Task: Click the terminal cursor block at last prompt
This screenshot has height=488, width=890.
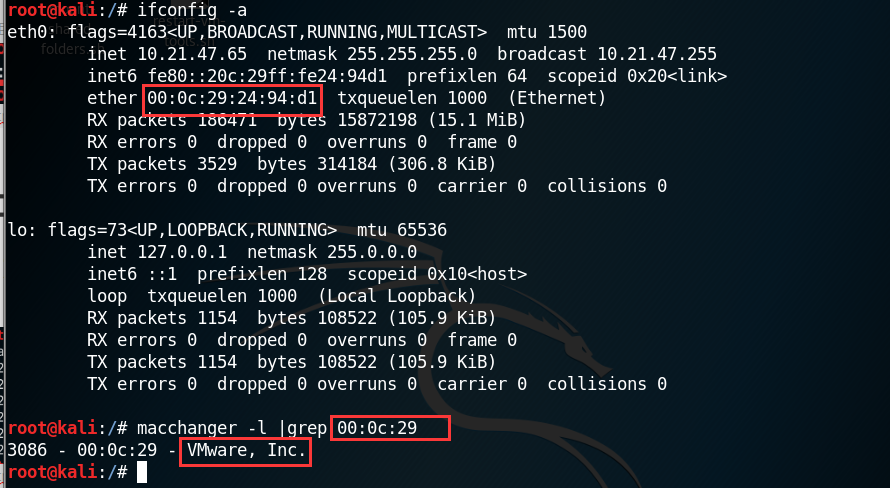Action: 142,472
